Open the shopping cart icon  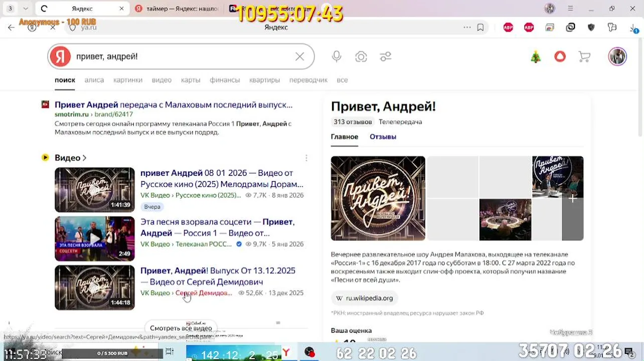pyautogui.click(x=584, y=57)
